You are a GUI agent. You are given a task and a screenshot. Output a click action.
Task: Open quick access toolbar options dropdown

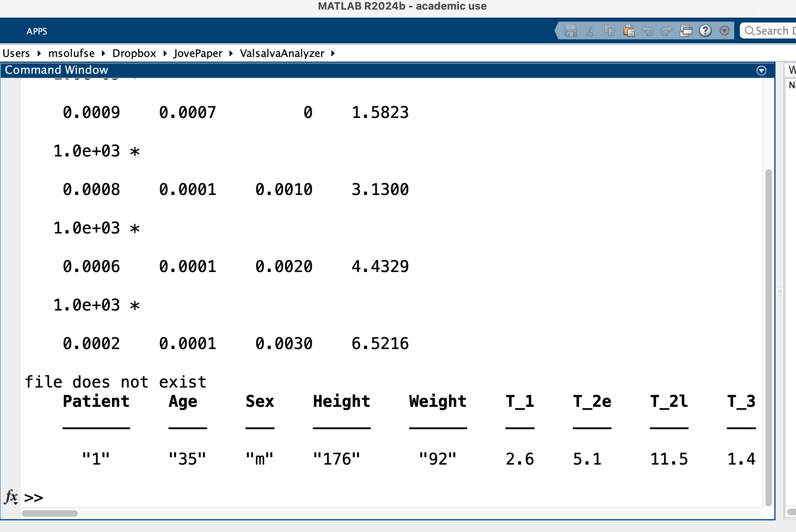tap(725, 31)
